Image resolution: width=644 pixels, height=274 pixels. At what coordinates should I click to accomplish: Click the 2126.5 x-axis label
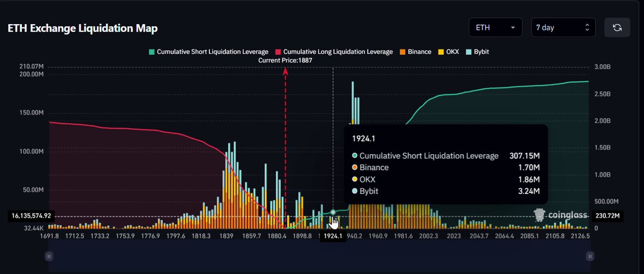(581, 236)
